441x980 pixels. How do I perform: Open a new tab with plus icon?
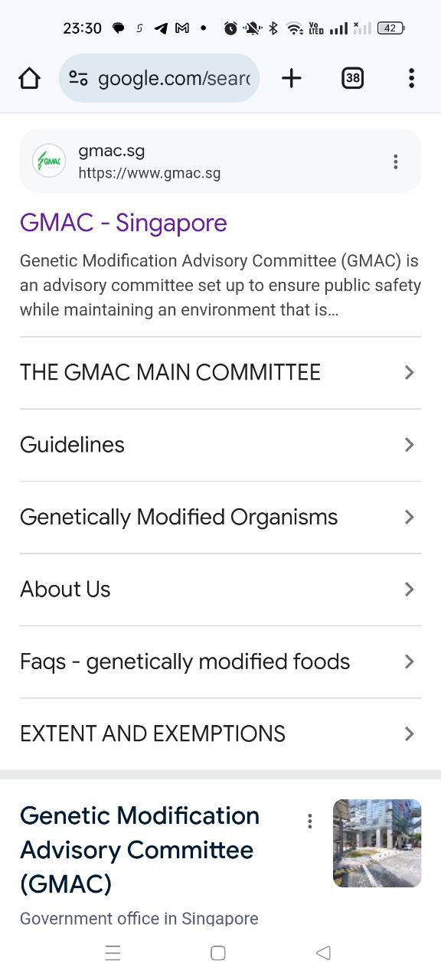pos(292,78)
